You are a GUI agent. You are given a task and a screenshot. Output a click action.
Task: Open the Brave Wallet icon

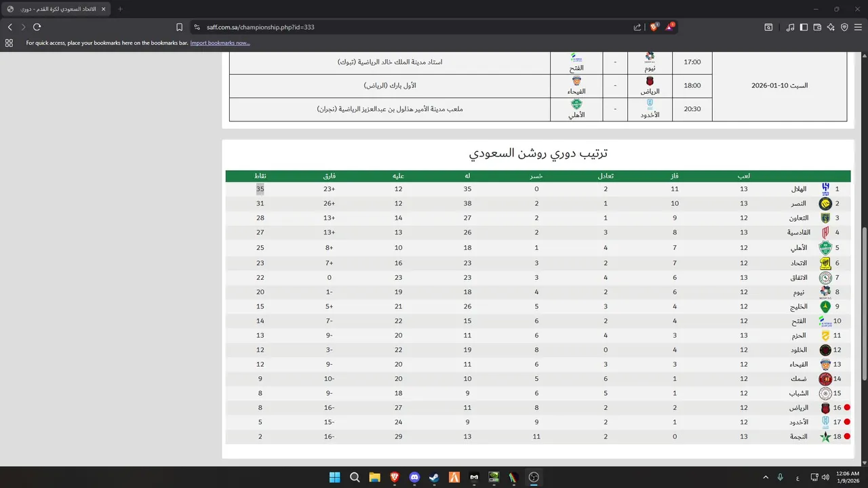coord(817,27)
